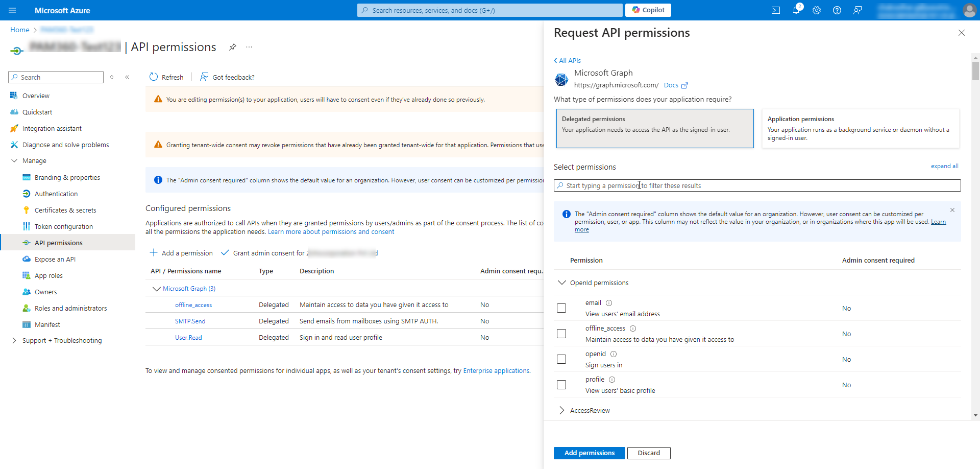Collapse the left navigation menu

click(x=127, y=77)
